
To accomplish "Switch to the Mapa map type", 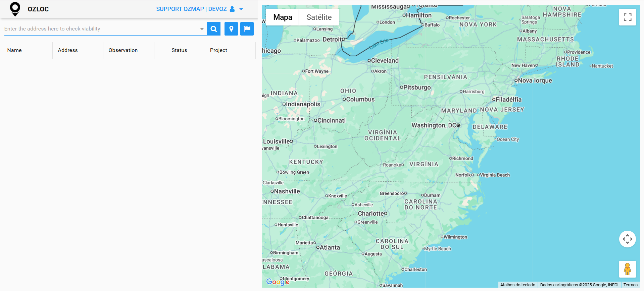I will 283,17.
